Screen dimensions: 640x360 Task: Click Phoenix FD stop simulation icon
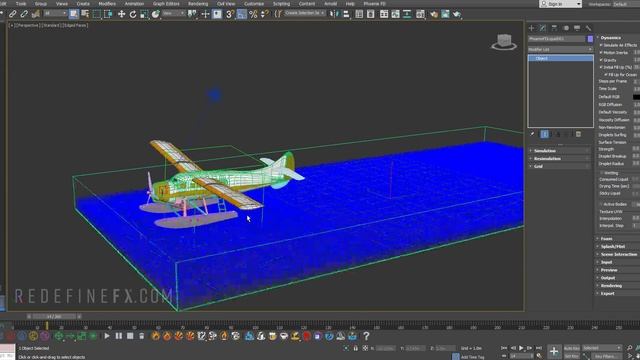click(130, 336)
